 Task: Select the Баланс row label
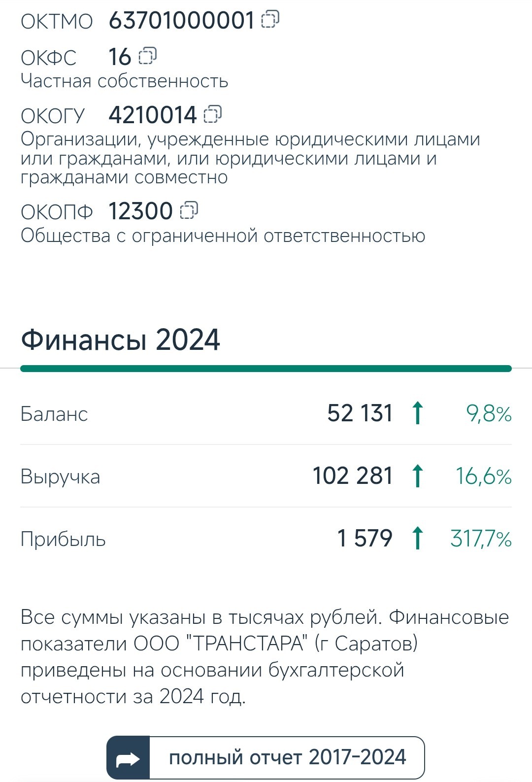54,414
